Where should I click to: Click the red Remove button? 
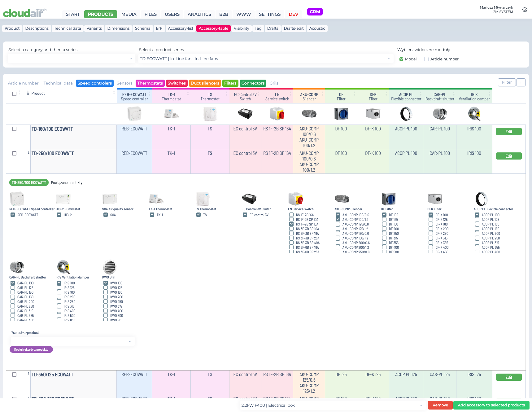[440, 405]
